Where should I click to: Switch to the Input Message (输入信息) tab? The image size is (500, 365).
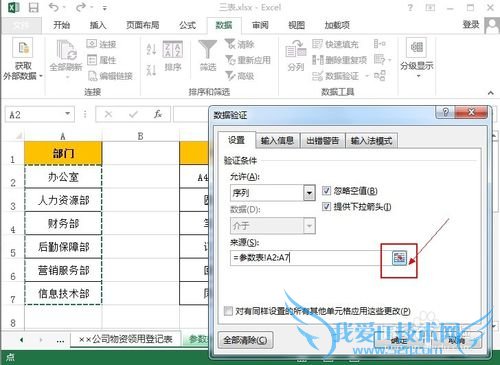(x=277, y=141)
